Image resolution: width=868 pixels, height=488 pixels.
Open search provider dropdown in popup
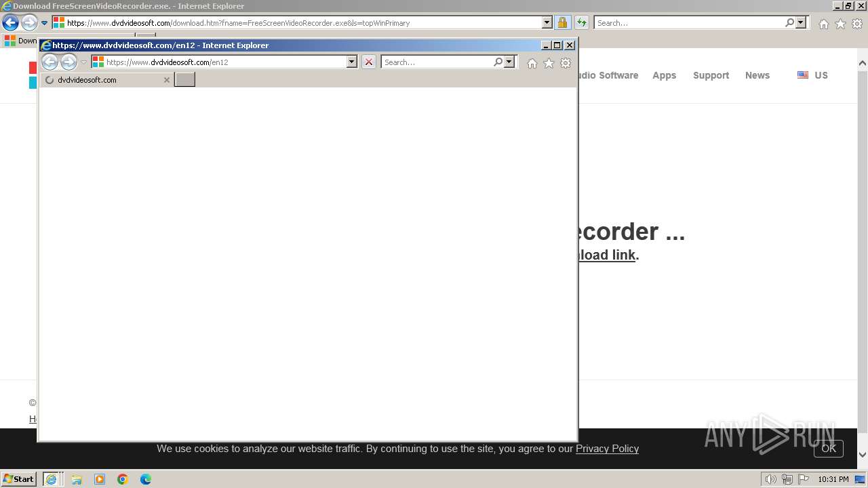[509, 62]
